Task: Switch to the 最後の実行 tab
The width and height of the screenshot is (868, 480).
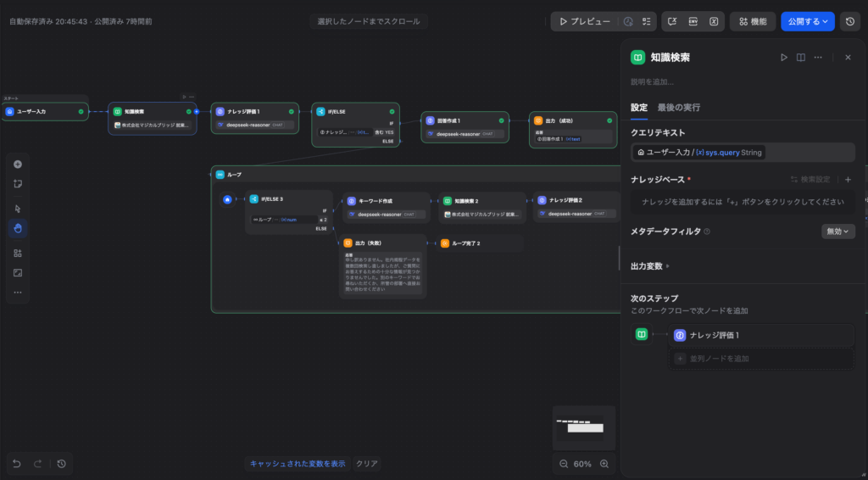Action: click(679, 108)
